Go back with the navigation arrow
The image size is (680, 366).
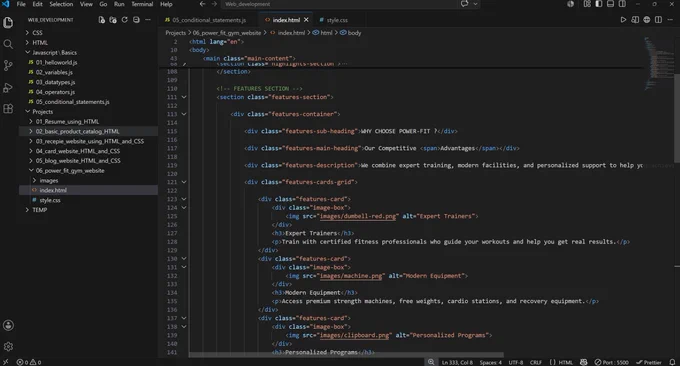tap(202, 4)
